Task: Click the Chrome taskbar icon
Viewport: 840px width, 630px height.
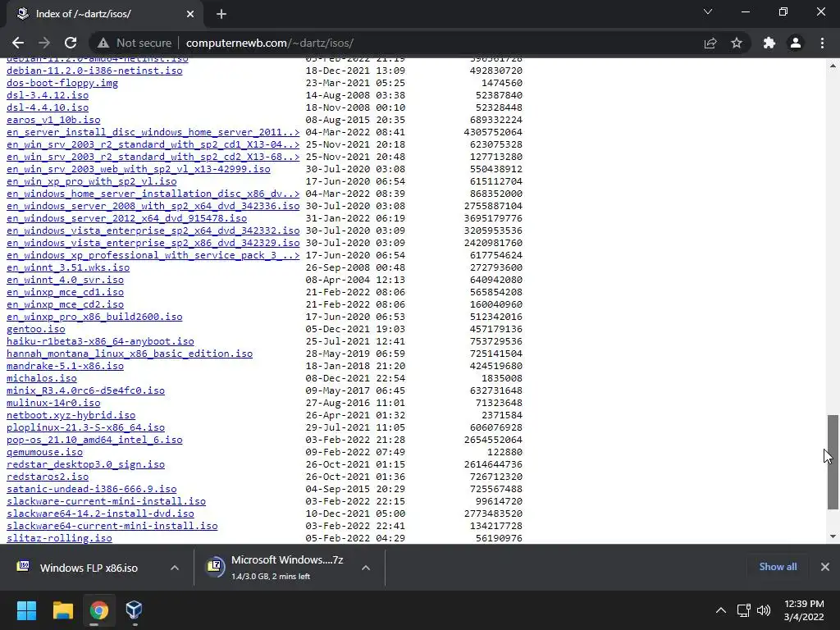Action: 98,610
